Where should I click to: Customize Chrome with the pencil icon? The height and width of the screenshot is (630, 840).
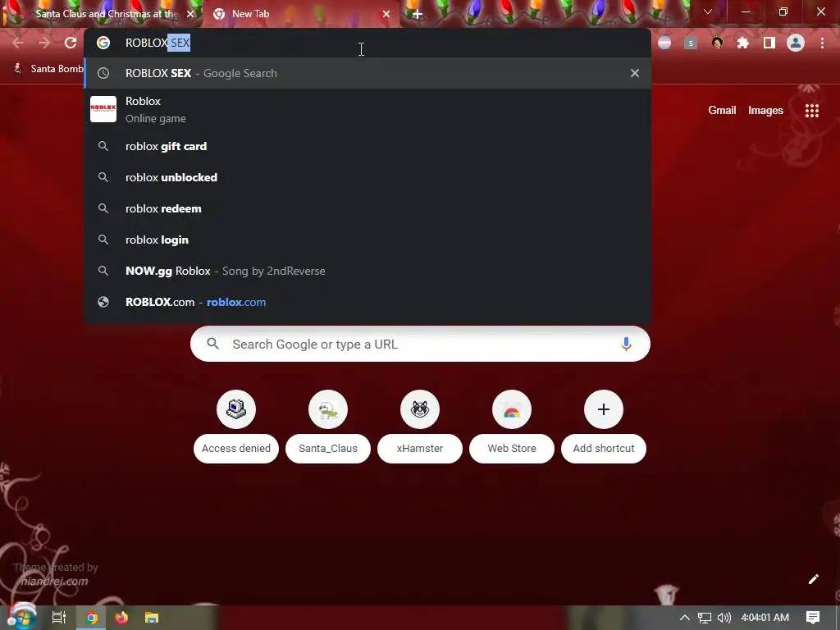coord(813,579)
